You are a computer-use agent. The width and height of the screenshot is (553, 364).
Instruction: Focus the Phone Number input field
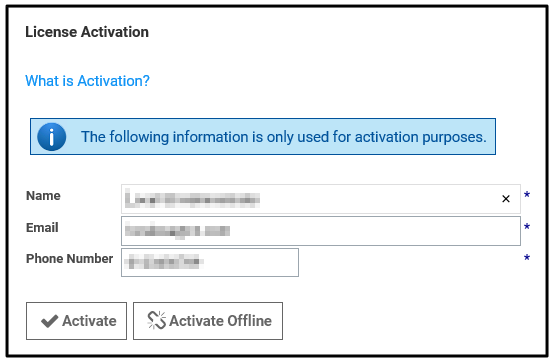coord(210,262)
